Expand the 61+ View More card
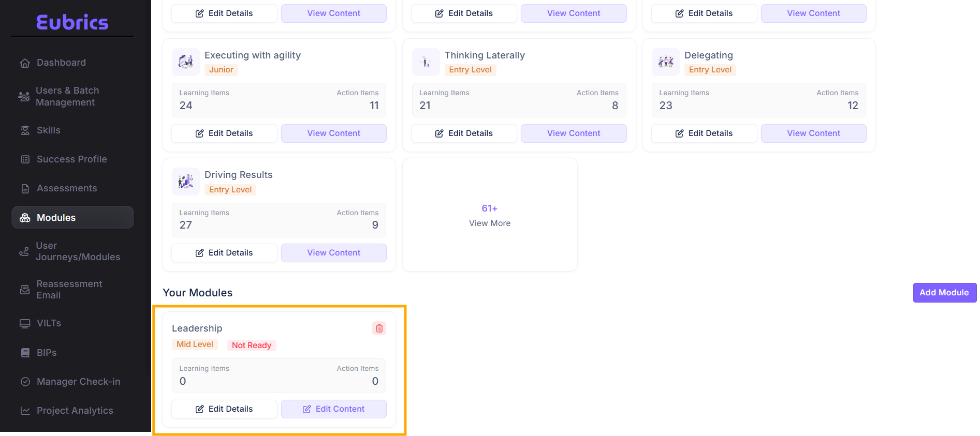The image size is (980, 436). (x=490, y=215)
